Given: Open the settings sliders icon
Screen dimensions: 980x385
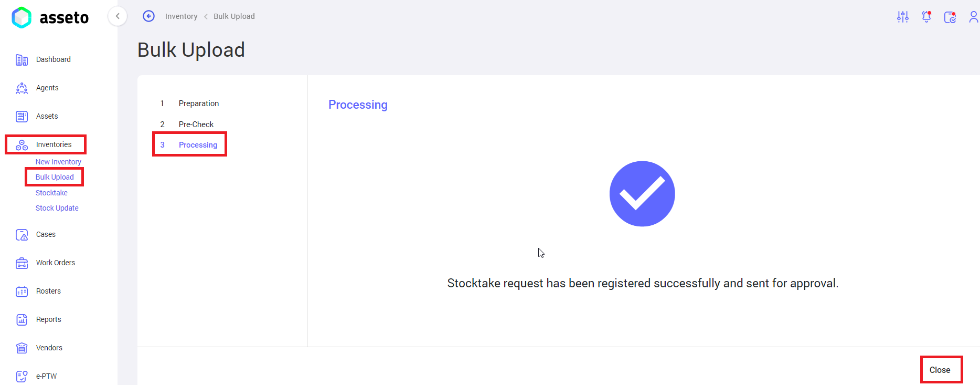Looking at the screenshot, I should pyautogui.click(x=903, y=17).
